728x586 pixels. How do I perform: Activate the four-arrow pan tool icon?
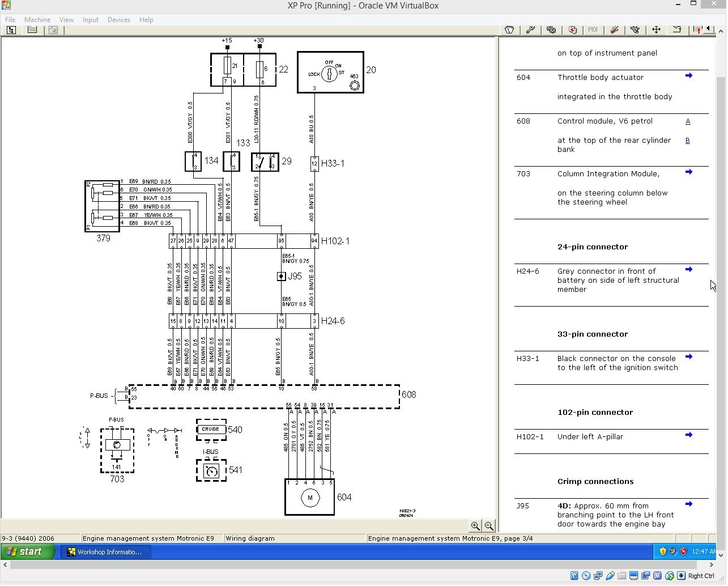click(x=657, y=29)
